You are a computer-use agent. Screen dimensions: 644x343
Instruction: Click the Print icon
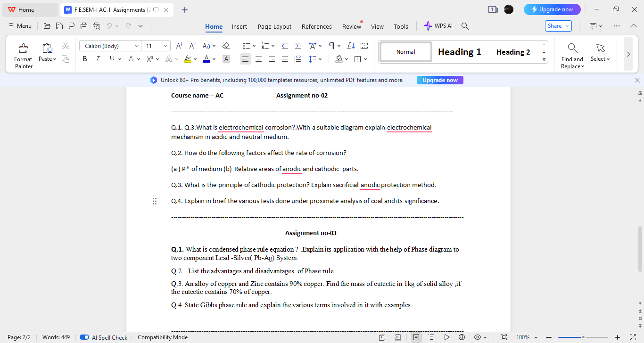[84, 26]
